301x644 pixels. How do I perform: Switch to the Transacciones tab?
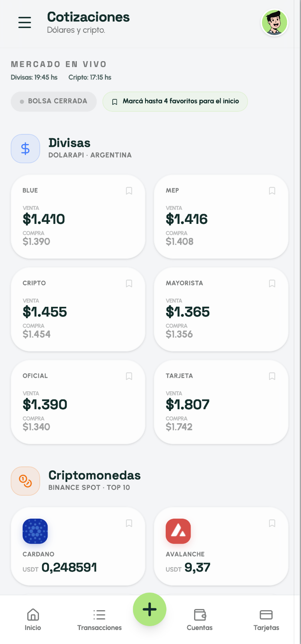pyautogui.click(x=99, y=619)
